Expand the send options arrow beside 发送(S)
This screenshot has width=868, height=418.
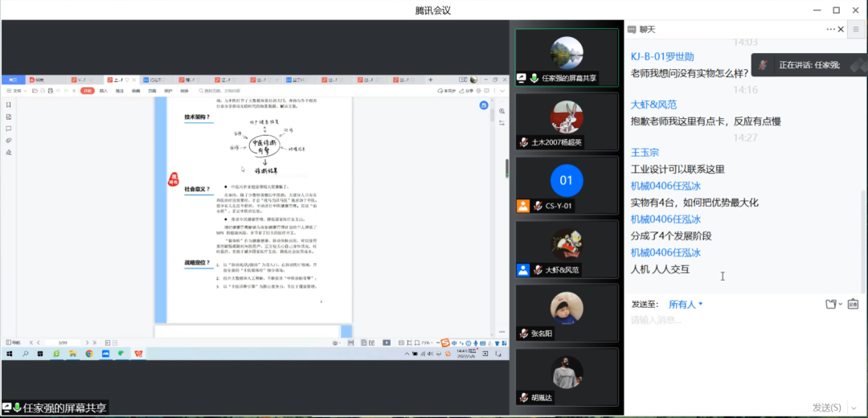pos(853,408)
